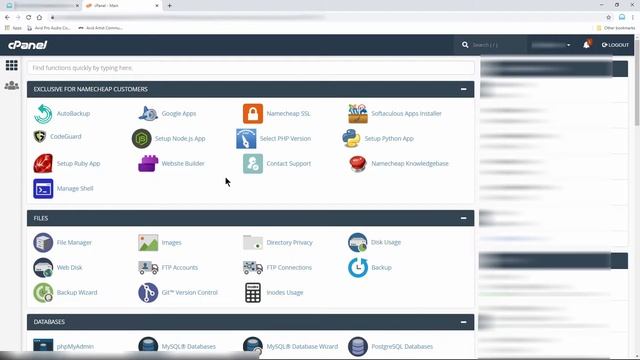This screenshot has width=640, height=360.
Task: Go back in the browser
Action: pyautogui.click(x=7, y=17)
